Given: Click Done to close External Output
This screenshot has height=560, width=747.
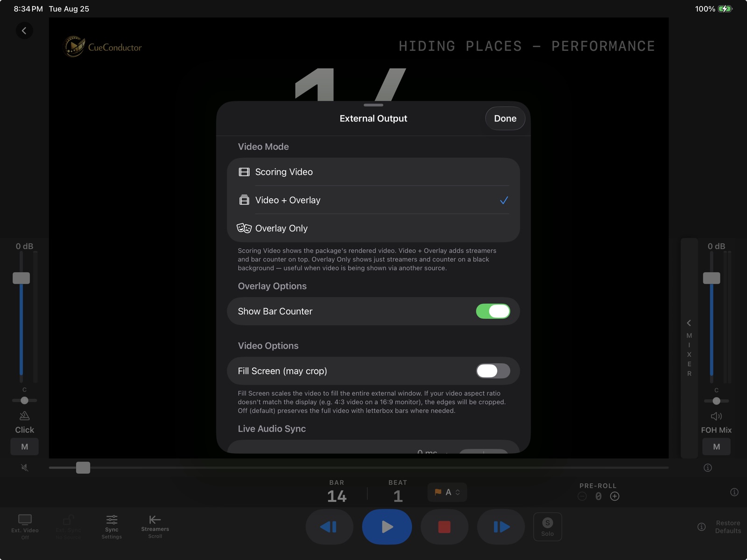Looking at the screenshot, I should tap(505, 119).
